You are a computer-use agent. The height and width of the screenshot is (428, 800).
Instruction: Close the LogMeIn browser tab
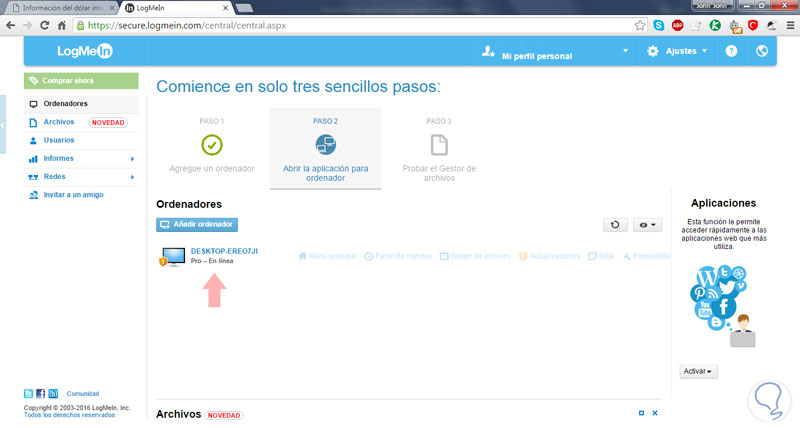coord(226,8)
